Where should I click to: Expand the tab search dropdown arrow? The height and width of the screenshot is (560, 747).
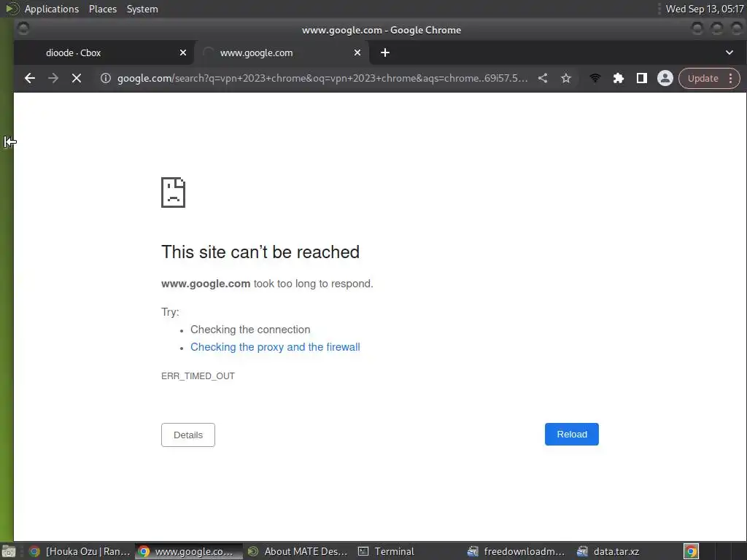pyautogui.click(x=729, y=52)
